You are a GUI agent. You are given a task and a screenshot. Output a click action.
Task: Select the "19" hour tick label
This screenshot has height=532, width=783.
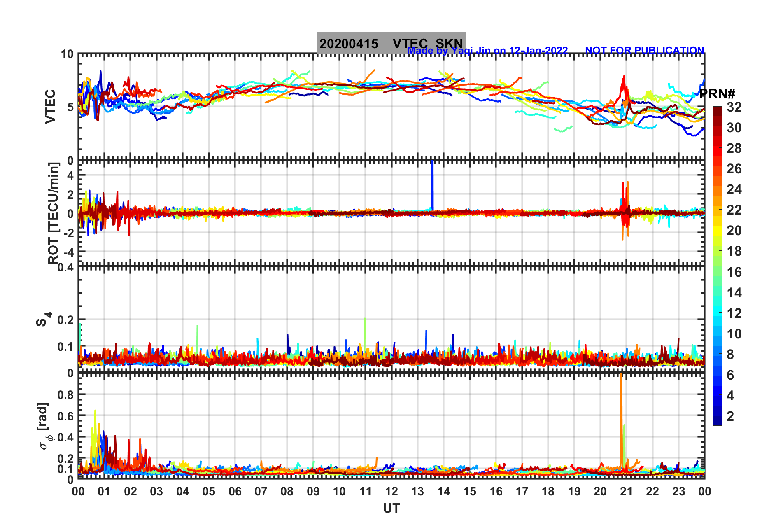(x=574, y=491)
